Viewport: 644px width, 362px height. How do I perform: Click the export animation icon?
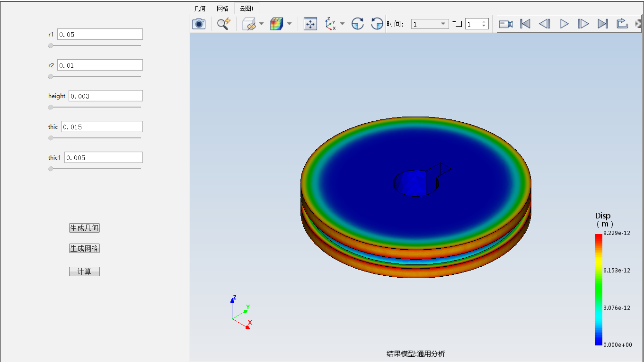point(622,24)
